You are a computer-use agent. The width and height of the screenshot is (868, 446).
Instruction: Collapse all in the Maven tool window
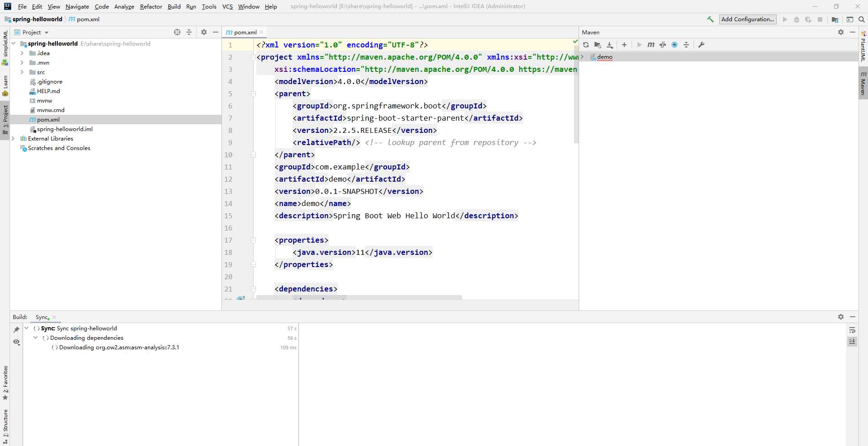686,45
